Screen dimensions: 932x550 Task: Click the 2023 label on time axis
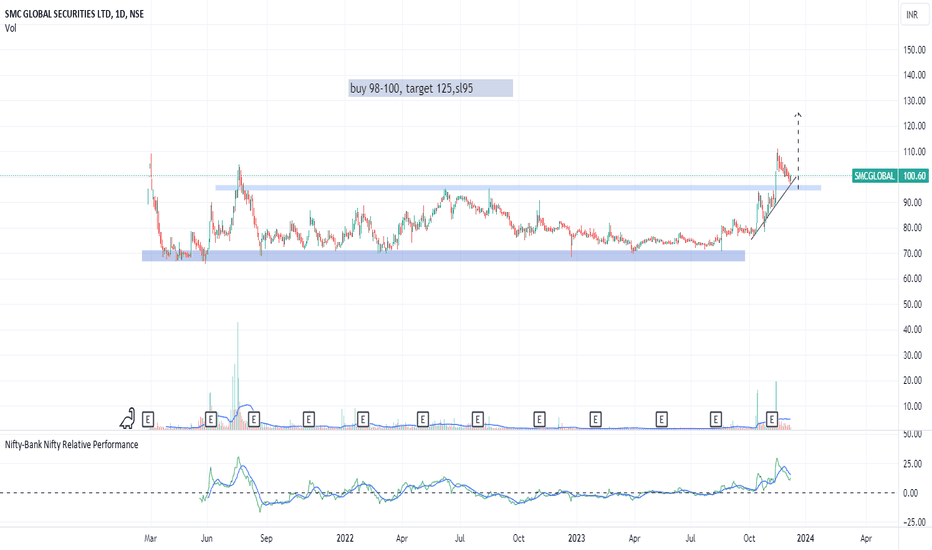(576, 538)
